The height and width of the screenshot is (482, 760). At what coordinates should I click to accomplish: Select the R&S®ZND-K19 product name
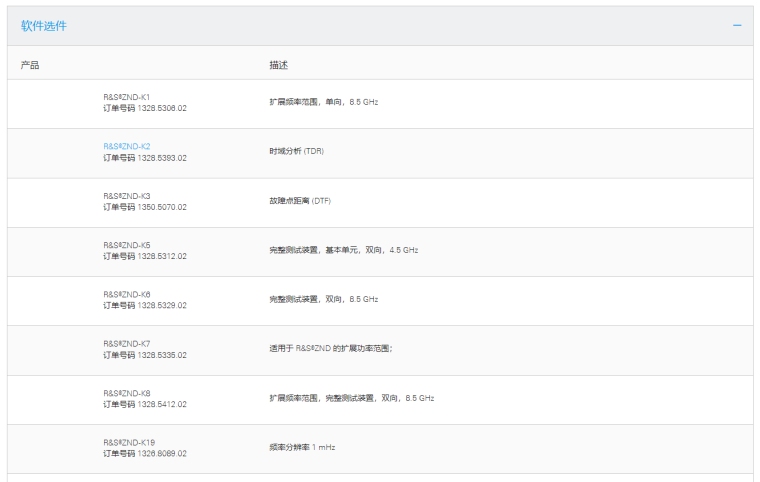(x=129, y=442)
